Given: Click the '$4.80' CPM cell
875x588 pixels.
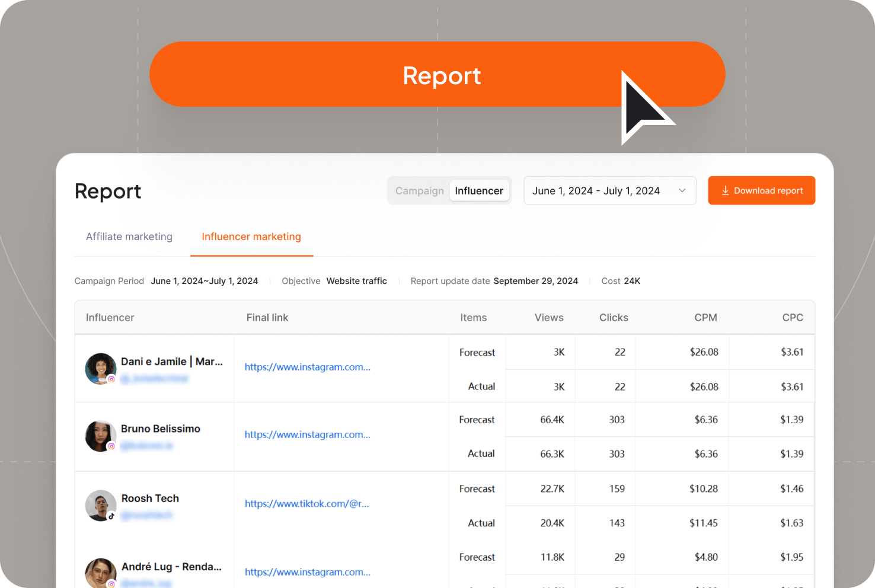Looking at the screenshot, I should 706,557.
